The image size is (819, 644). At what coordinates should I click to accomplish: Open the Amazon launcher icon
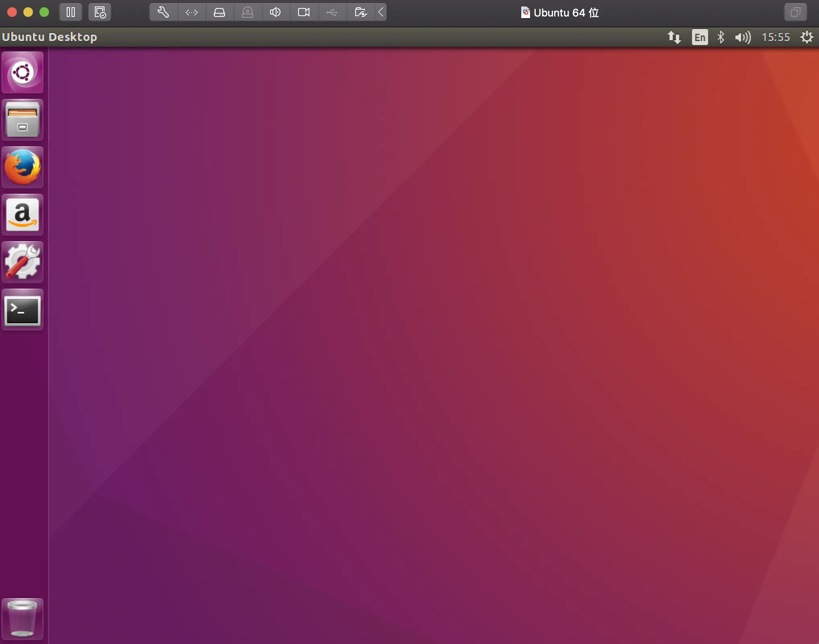pyautogui.click(x=23, y=215)
